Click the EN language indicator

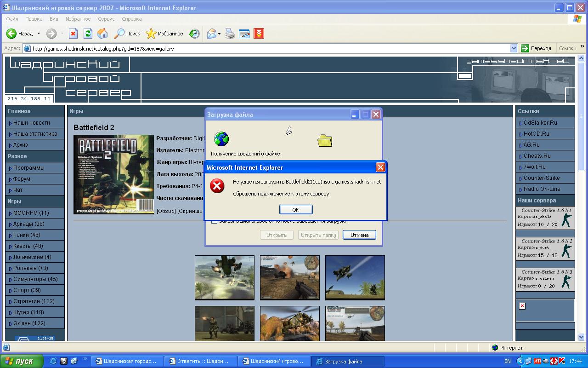point(508,362)
